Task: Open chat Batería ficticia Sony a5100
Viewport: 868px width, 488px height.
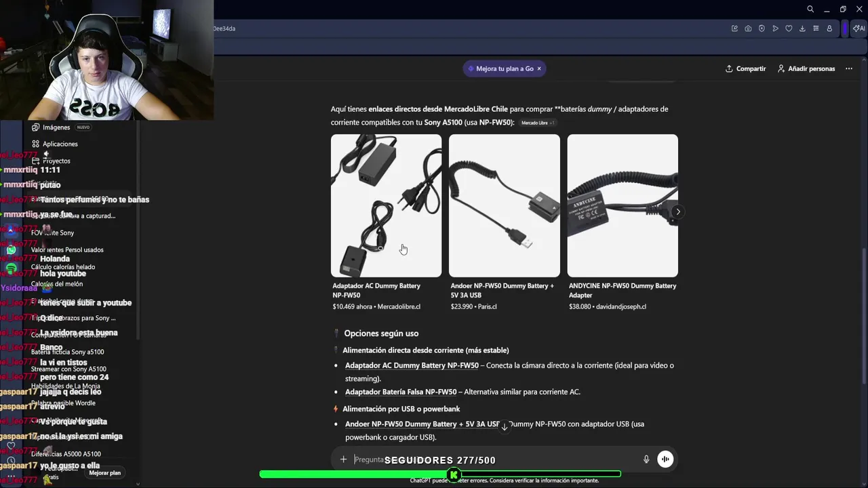Action: (x=67, y=352)
